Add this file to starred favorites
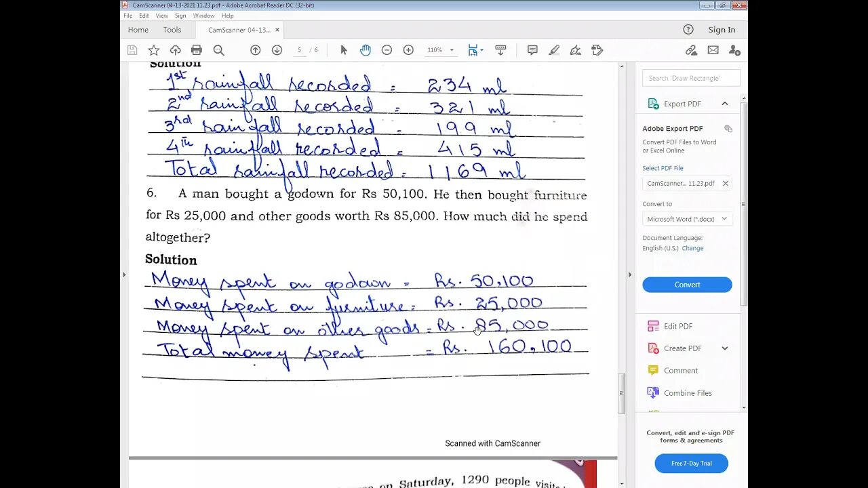The width and height of the screenshot is (868, 488). [154, 50]
